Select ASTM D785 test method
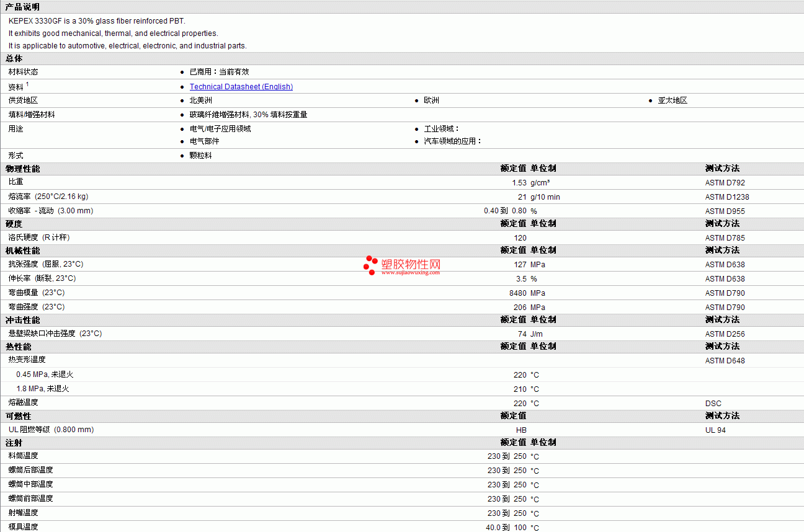 click(725, 238)
